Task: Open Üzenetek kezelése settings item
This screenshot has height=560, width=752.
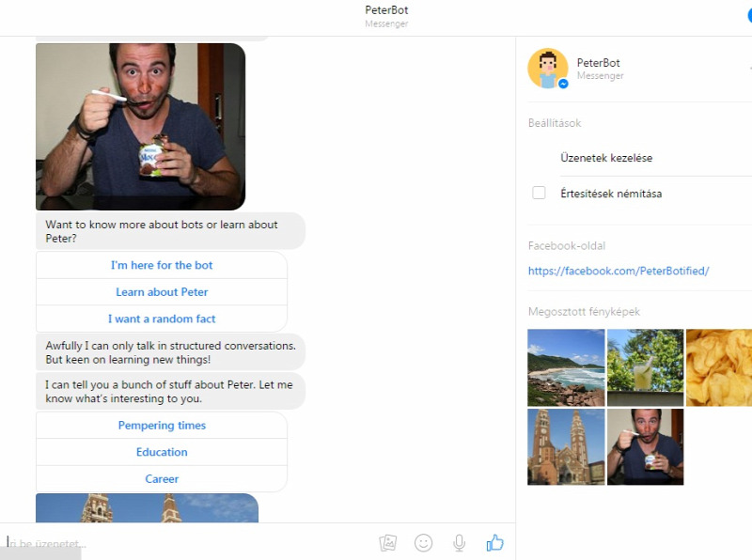Action: tap(606, 158)
